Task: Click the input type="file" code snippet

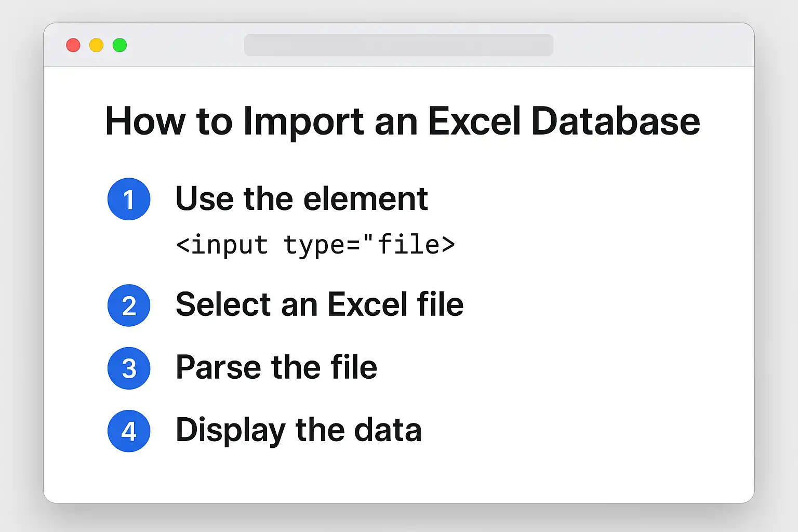Action: (x=315, y=245)
